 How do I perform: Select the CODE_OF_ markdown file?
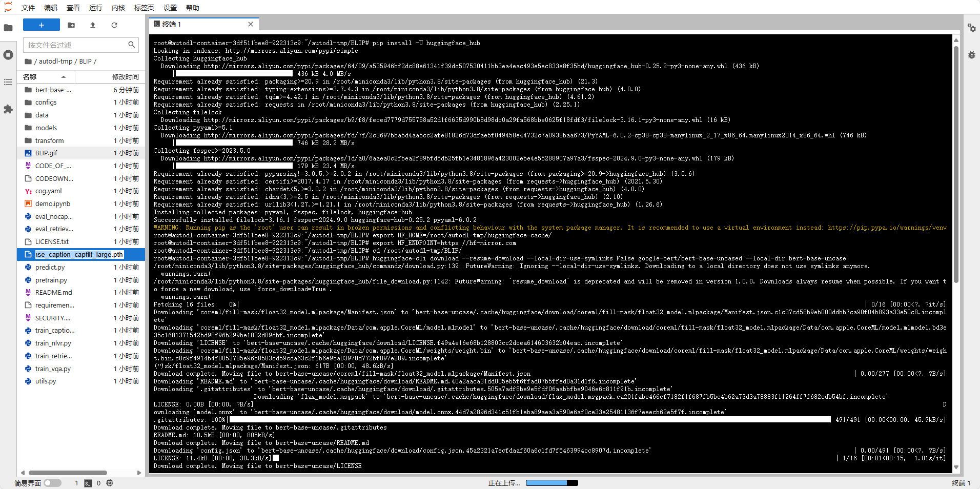coord(82,166)
